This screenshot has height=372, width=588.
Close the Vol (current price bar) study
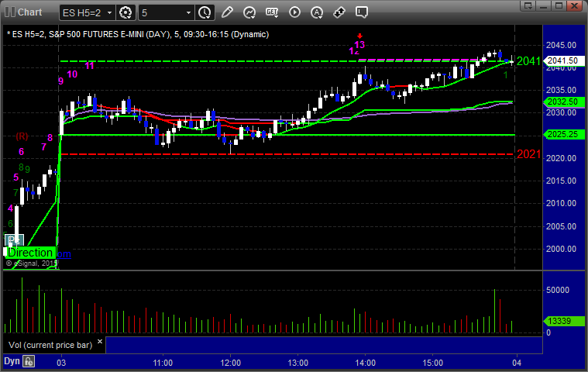[x=100, y=342]
